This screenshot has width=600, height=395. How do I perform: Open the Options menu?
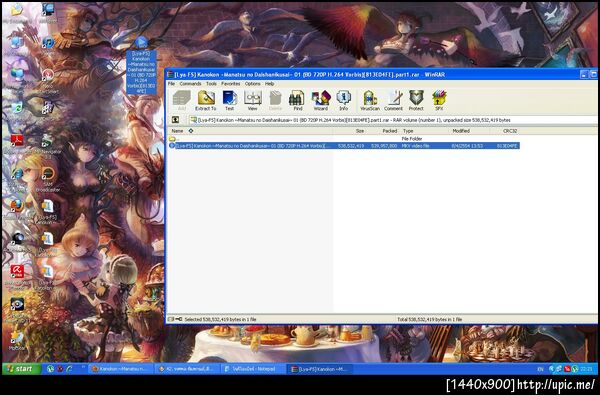pyautogui.click(x=253, y=83)
